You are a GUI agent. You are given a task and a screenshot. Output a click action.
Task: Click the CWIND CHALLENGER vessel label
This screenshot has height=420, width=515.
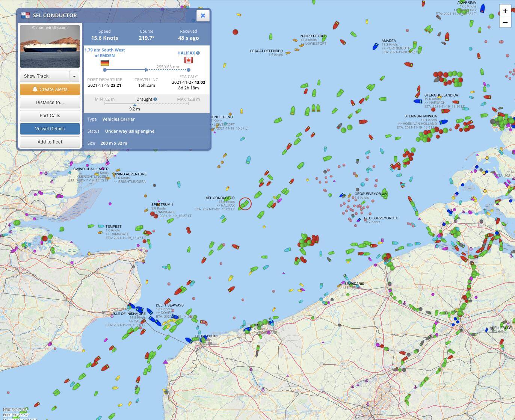pos(91,169)
